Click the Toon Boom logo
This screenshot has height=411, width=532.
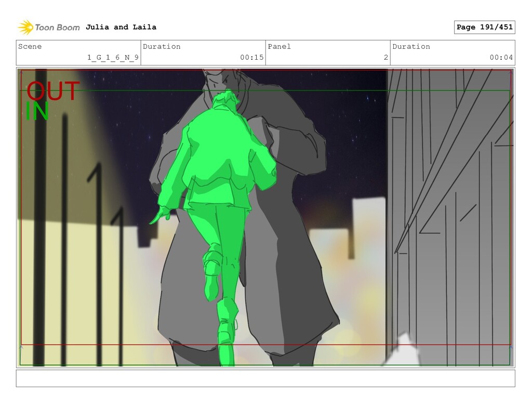pos(49,27)
